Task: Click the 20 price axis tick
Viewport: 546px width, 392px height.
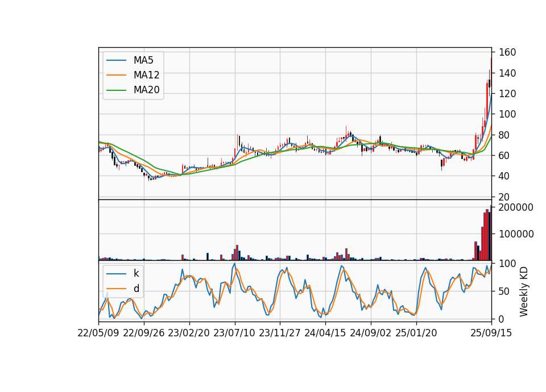Action: (x=504, y=197)
